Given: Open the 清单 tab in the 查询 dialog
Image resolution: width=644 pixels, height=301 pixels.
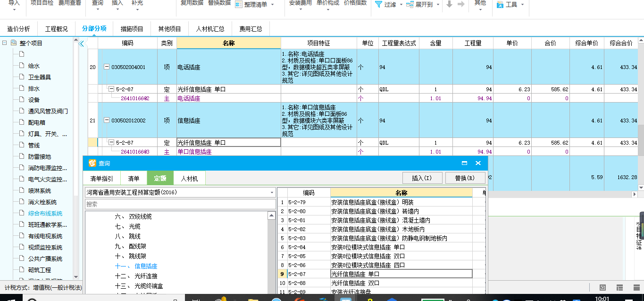Looking at the screenshot, I should tap(134, 179).
